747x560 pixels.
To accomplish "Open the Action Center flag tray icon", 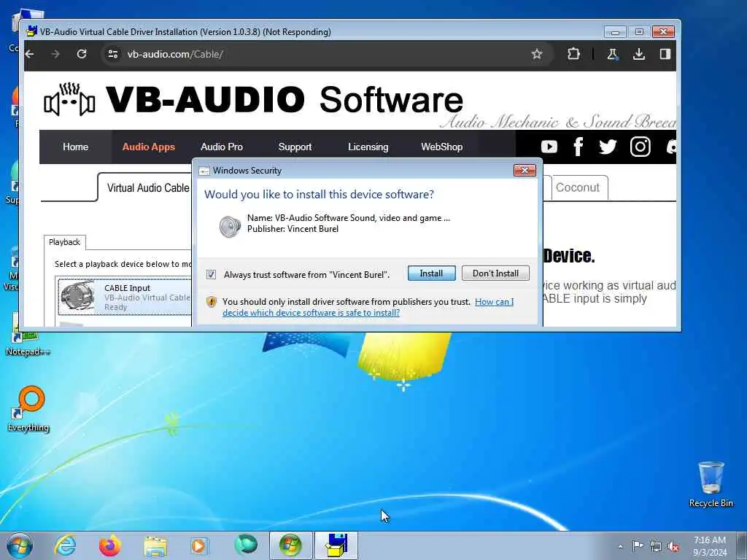I will click(x=638, y=545).
